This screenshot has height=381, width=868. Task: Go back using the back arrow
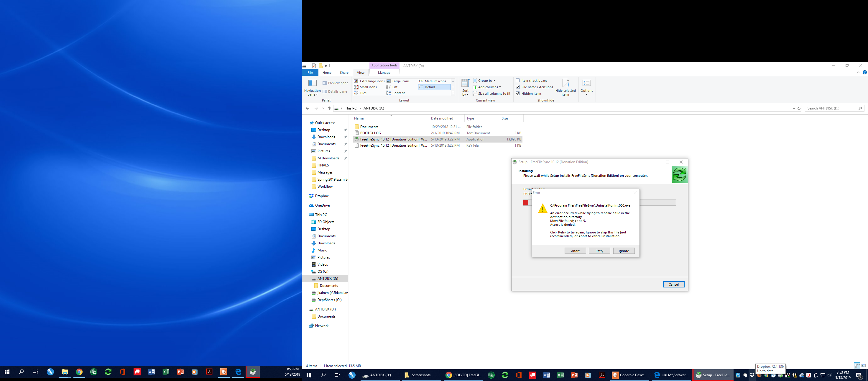click(x=307, y=108)
